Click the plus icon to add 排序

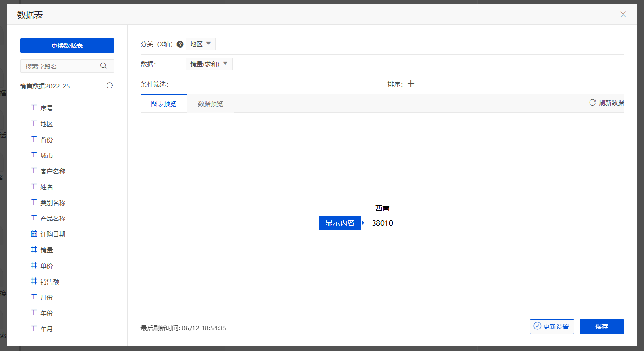coord(411,84)
